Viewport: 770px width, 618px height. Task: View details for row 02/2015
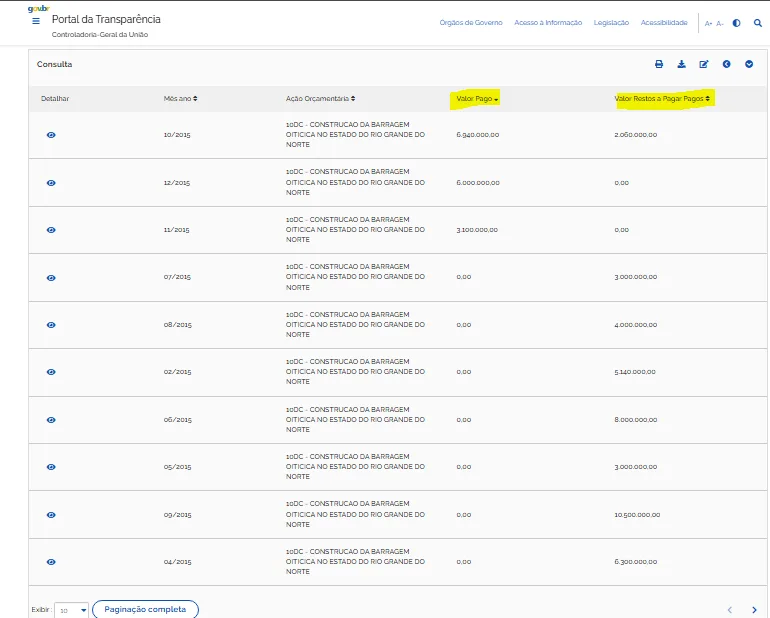pyautogui.click(x=51, y=372)
